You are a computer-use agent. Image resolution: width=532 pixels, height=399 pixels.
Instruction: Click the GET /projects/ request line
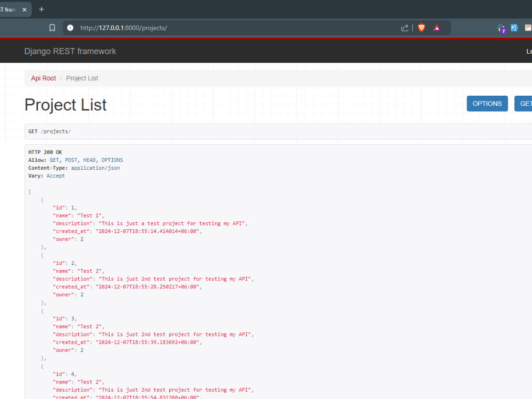(49, 131)
